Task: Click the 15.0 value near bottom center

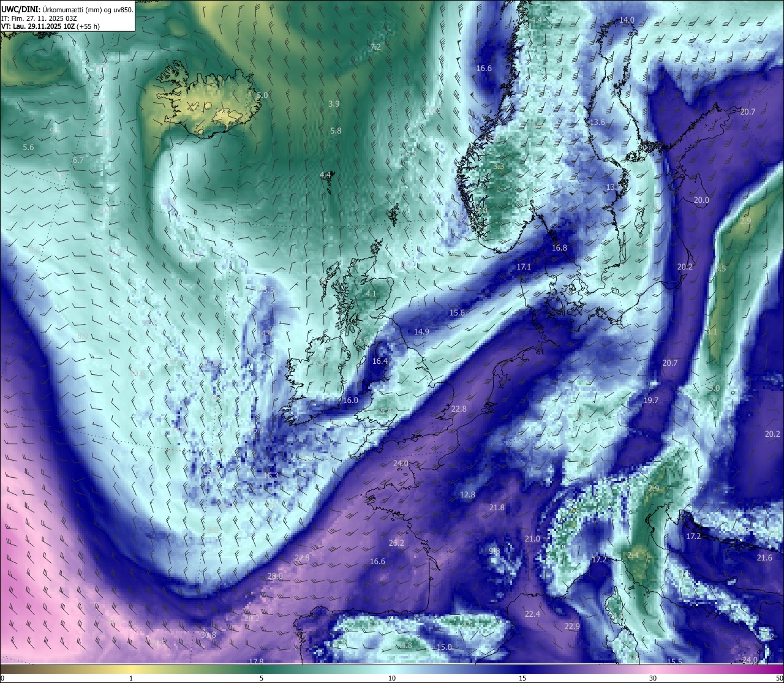Action: pos(444,647)
